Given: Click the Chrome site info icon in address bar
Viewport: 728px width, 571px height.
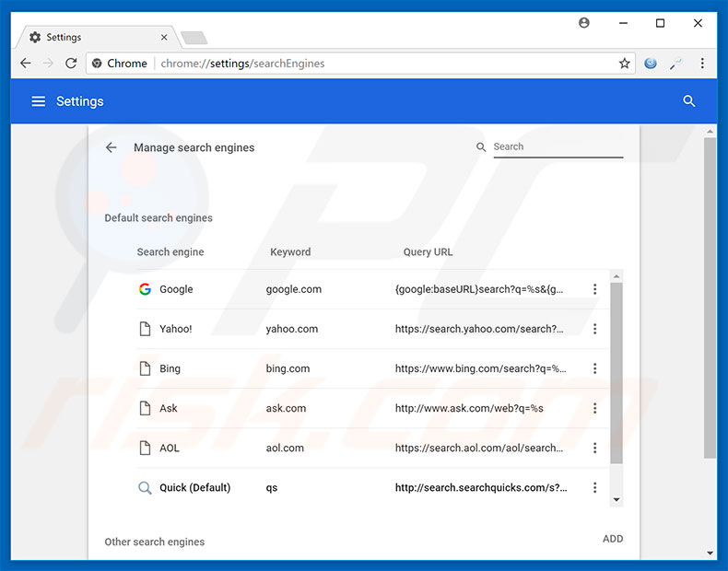Looking at the screenshot, I should [x=97, y=63].
